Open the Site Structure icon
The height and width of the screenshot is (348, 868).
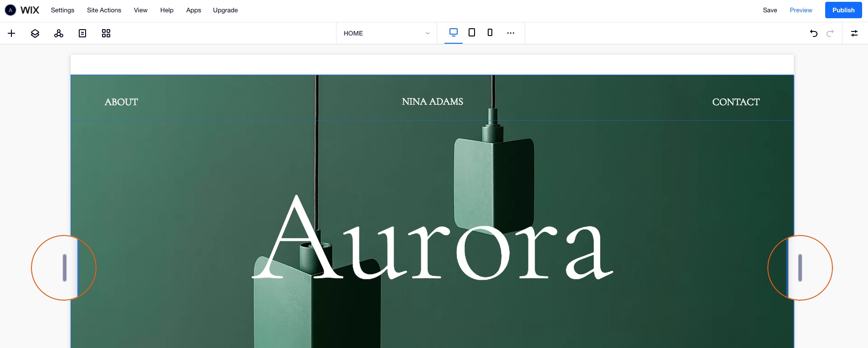pos(59,33)
